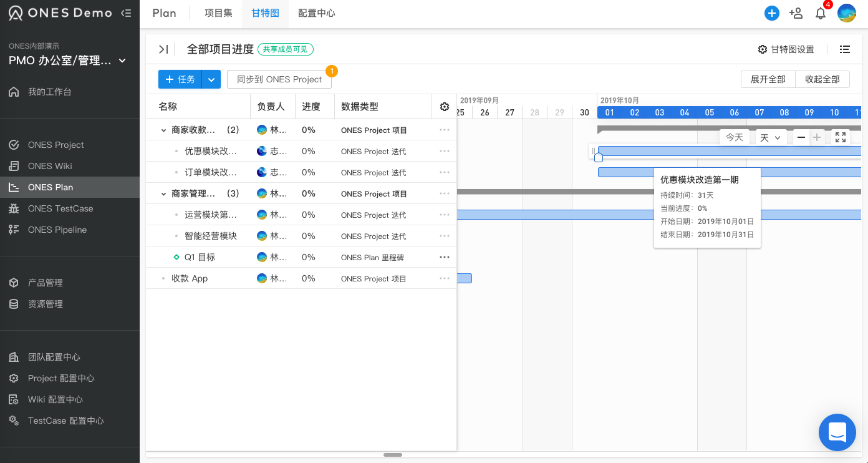The width and height of the screenshot is (868, 463).
Task: Select ONES Plan in sidebar
Action: (x=70, y=187)
